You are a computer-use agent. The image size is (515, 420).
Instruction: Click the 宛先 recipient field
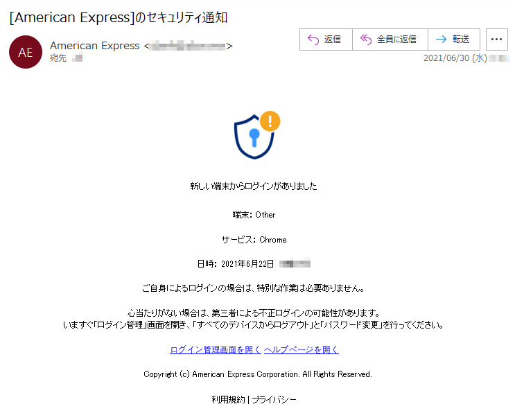coord(66,58)
